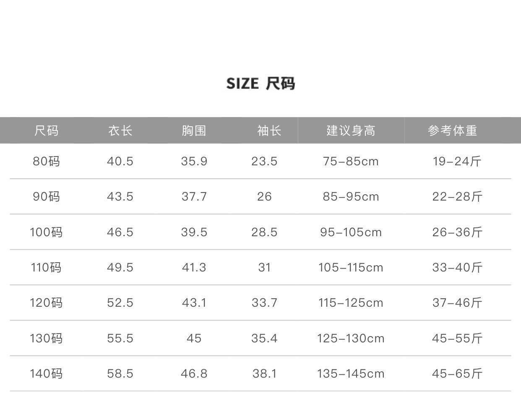Click the 19-24斤 weight cell

[x=457, y=161]
